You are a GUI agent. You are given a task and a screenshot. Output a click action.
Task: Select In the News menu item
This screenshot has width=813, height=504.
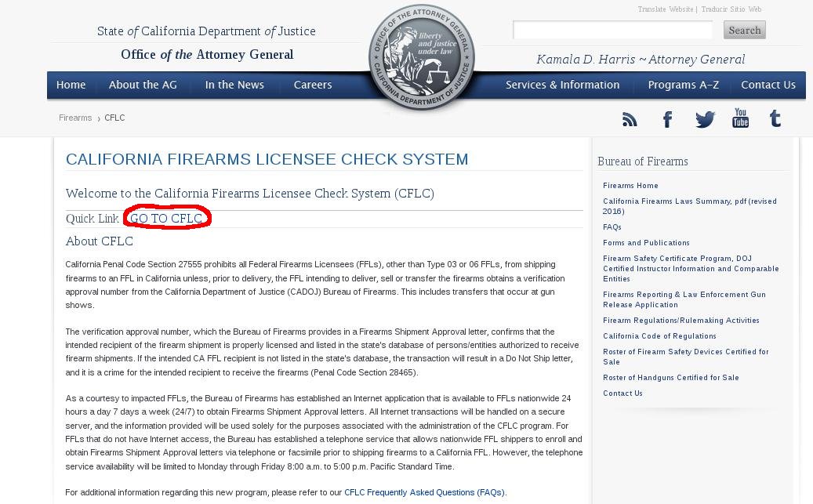pos(234,85)
